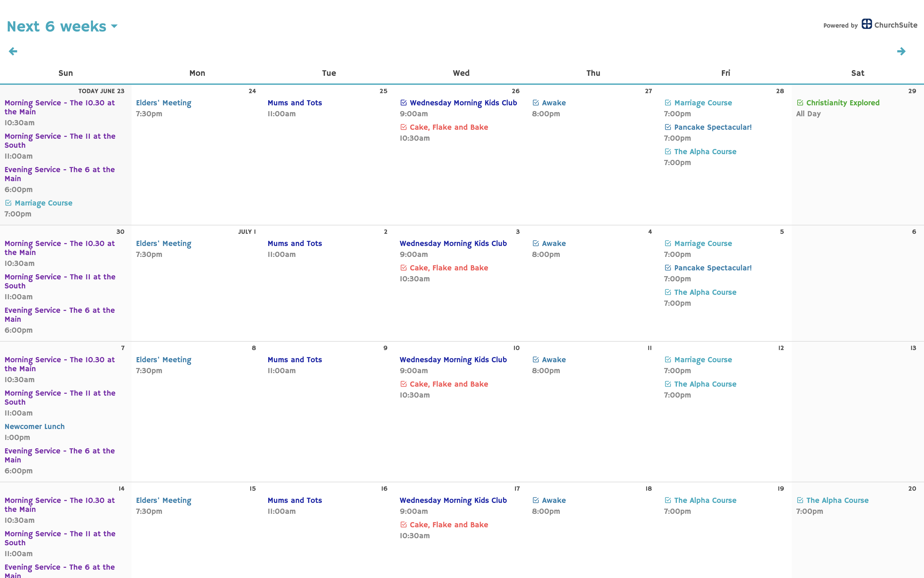Screen dimensions: 924x578
Task: Open Morning Service 11 at the South June 23
Action: click(60, 141)
